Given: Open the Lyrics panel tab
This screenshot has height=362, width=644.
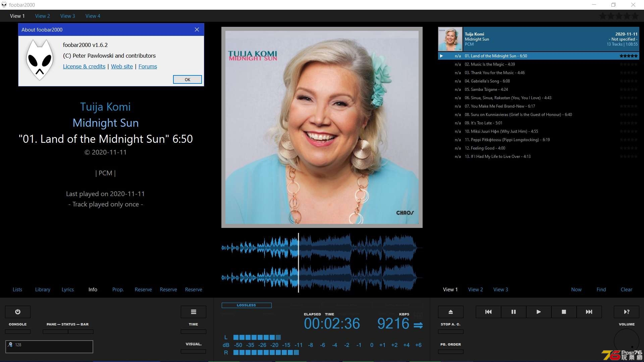Looking at the screenshot, I should [x=67, y=290].
